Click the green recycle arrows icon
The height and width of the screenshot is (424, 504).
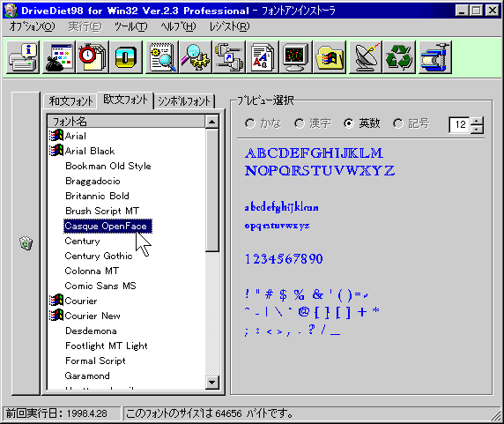[399, 57]
